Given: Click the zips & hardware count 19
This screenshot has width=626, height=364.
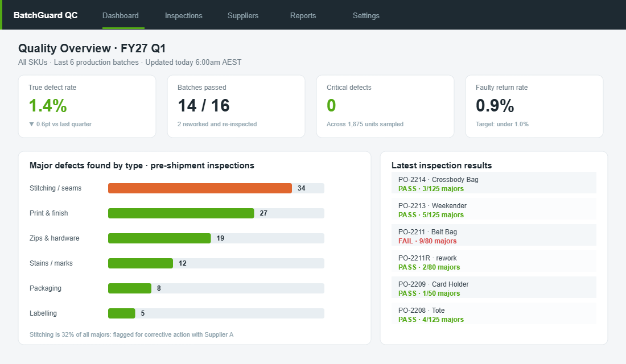Looking at the screenshot, I should pos(220,238).
